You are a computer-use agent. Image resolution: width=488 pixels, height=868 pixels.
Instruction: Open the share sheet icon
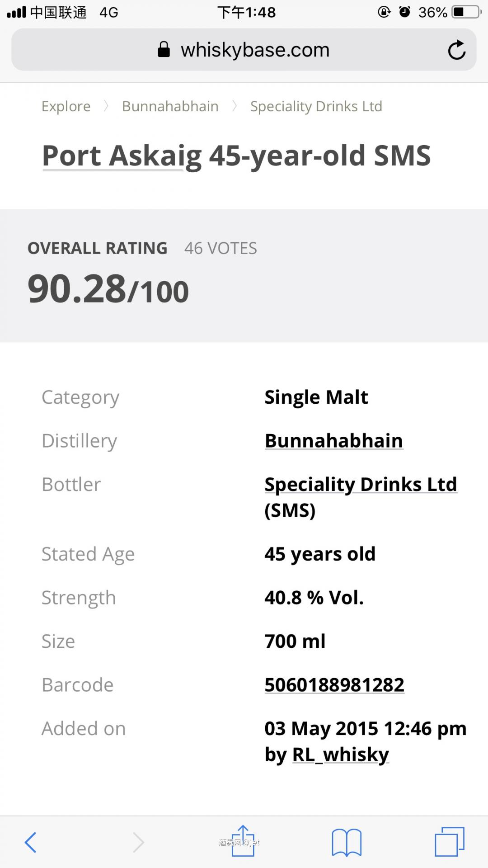click(243, 841)
